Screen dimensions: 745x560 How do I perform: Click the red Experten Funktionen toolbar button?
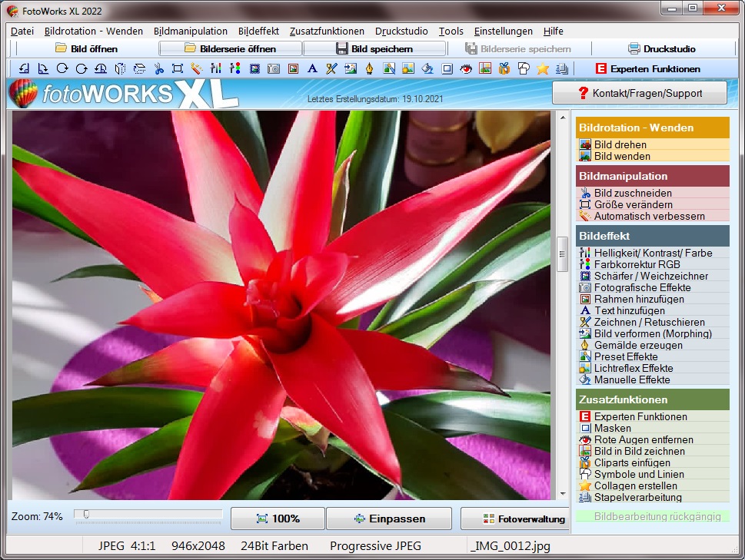(x=648, y=69)
